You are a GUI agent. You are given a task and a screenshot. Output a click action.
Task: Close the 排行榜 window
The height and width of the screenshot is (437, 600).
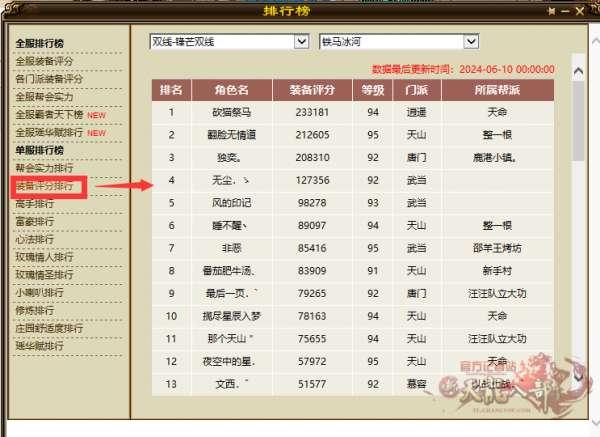tap(580, 11)
